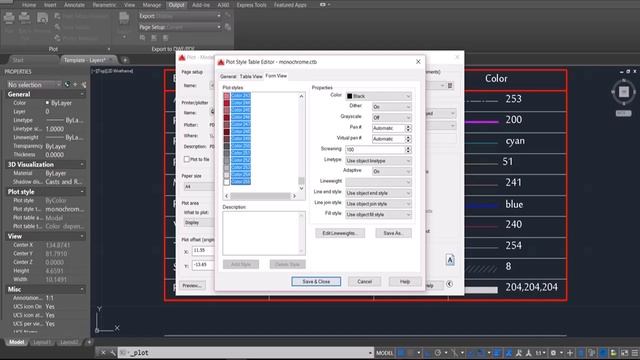Viewport: 640px width, 360px height.
Task: Switch to the Model layout tab
Action: 16,342
